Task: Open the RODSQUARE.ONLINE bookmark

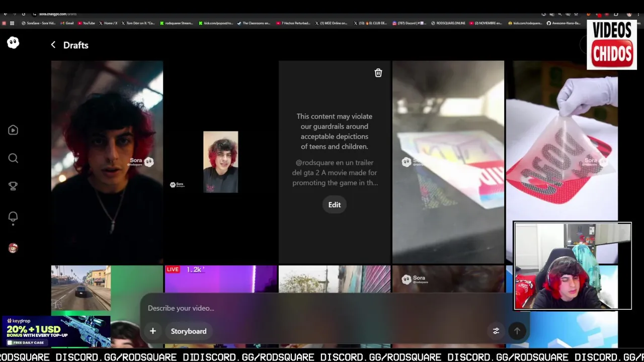Action: [448, 23]
